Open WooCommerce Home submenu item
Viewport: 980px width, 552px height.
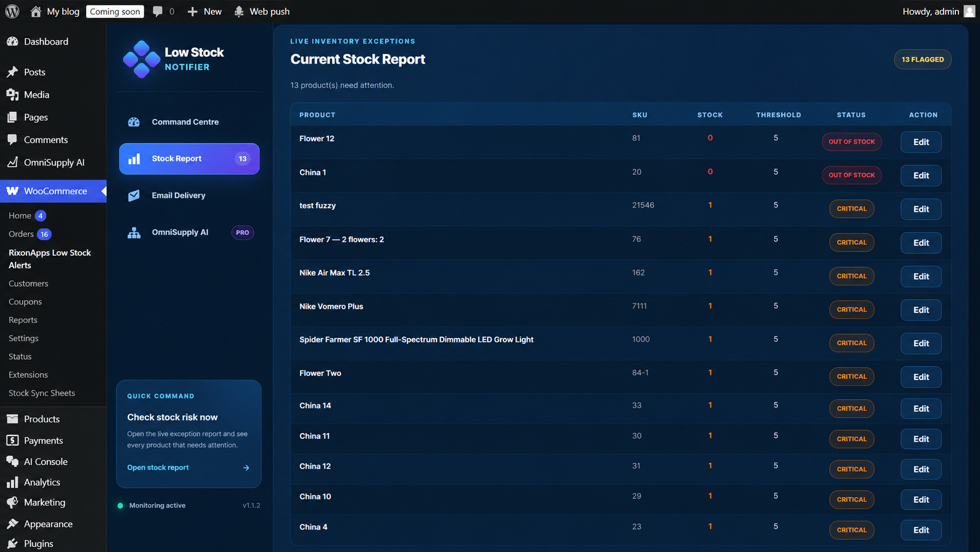pos(20,216)
